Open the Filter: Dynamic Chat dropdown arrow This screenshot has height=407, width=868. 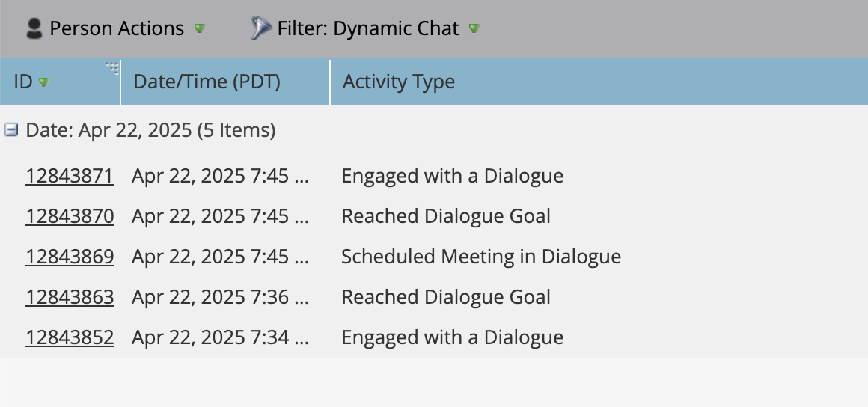pyautogui.click(x=474, y=28)
